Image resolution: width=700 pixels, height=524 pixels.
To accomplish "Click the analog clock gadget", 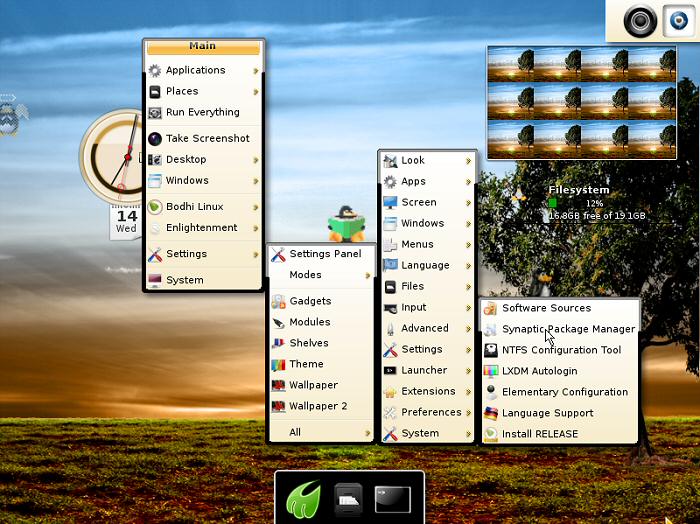I will pos(112,157).
